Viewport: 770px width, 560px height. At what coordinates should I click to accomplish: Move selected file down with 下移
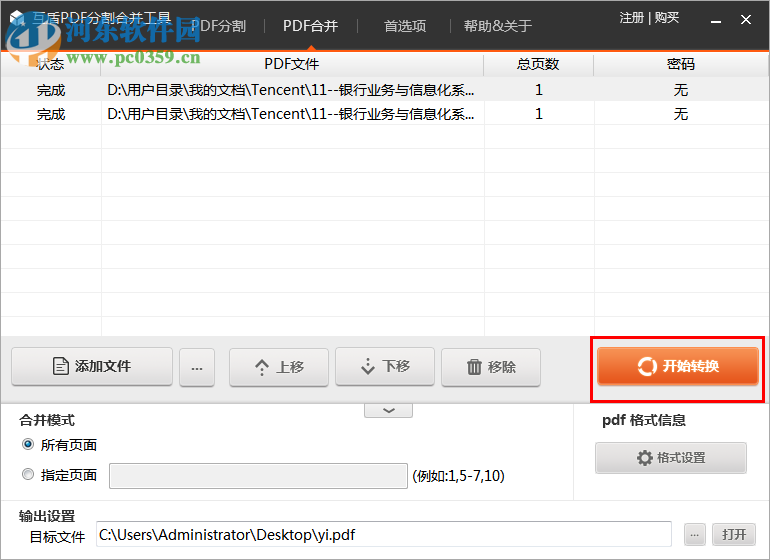[385, 366]
